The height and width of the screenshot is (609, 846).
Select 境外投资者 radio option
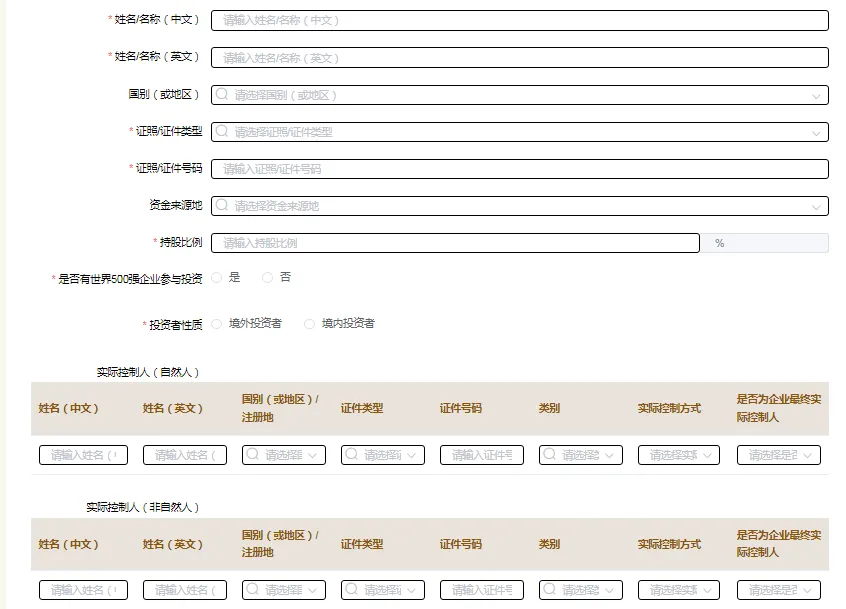coord(216,324)
